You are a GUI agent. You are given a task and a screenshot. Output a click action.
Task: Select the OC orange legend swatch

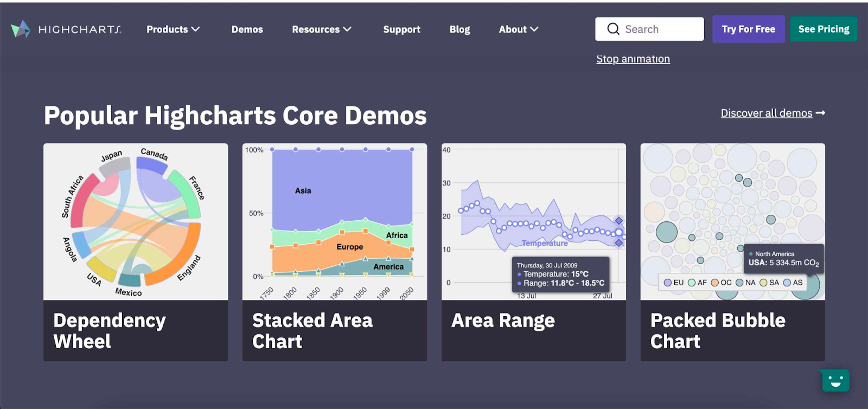click(x=715, y=283)
